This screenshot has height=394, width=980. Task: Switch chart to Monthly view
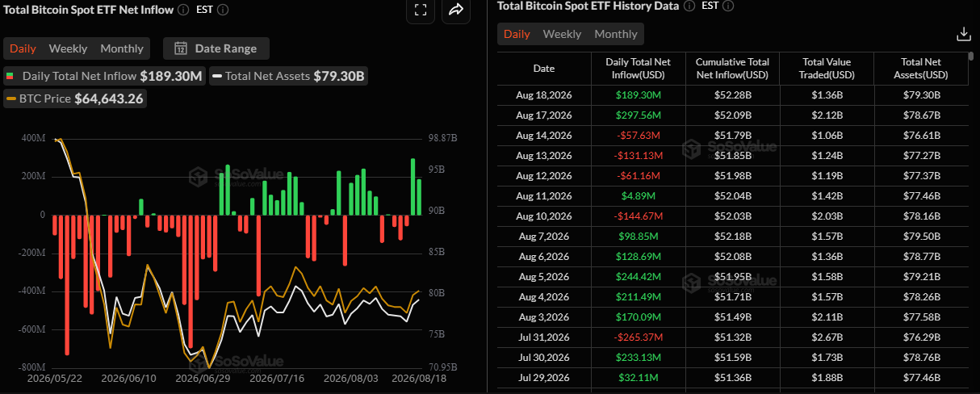click(122, 48)
